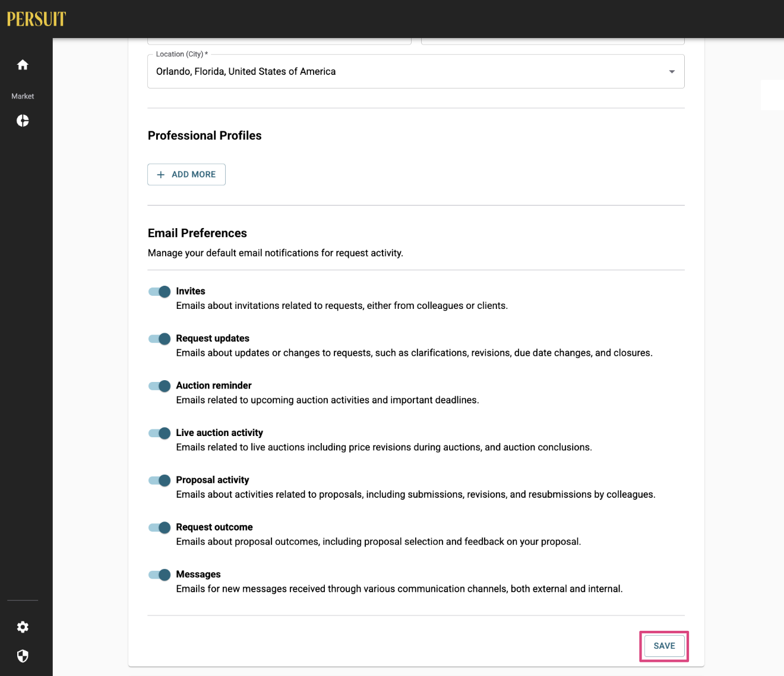
Task: Click the Professional Profiles heading
Action: tap(204, 135)
